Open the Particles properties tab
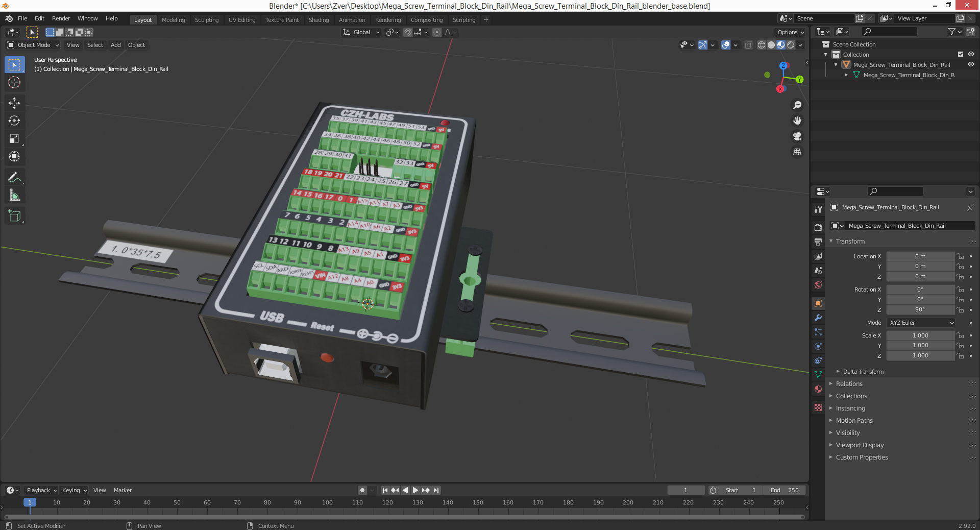Viewport: 980px width, 530px height. point(818,332)
